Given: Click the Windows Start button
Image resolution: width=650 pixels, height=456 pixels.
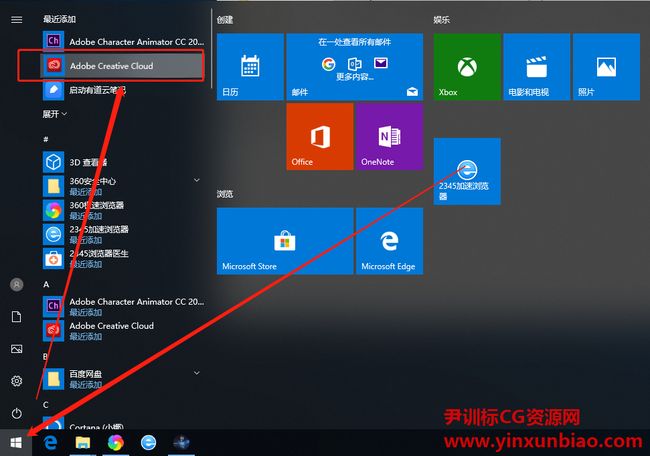Looking at the screenshot, I should 16,443.
